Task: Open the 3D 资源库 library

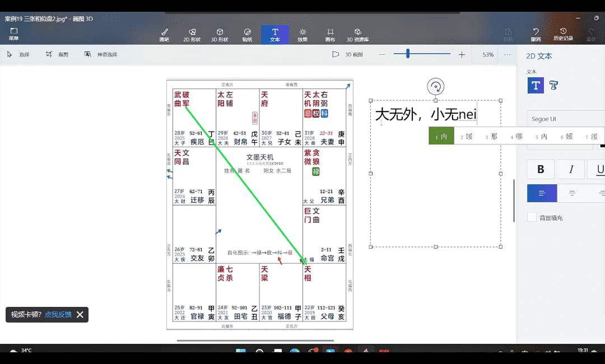Action: tap(357, 35)
